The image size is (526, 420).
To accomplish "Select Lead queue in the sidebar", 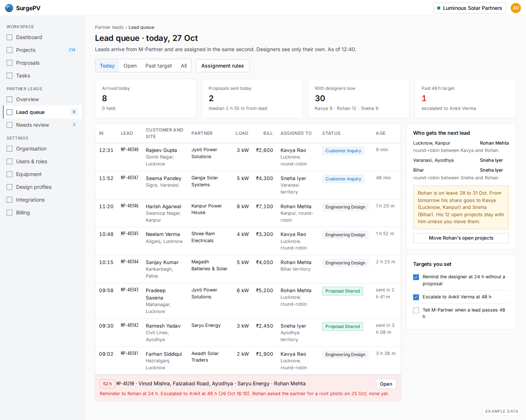I will (x=42, y=112).
